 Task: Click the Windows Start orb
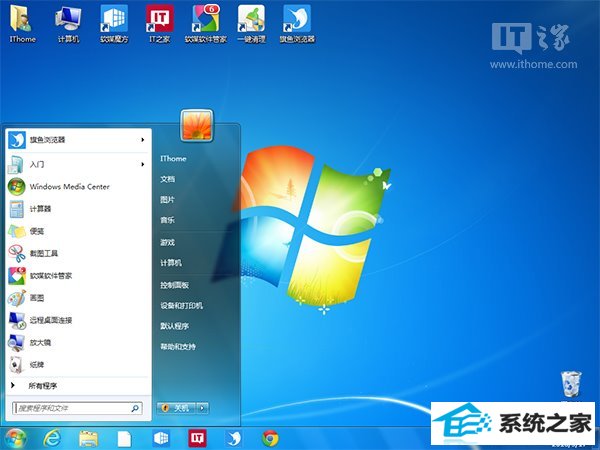coord(15,439)
